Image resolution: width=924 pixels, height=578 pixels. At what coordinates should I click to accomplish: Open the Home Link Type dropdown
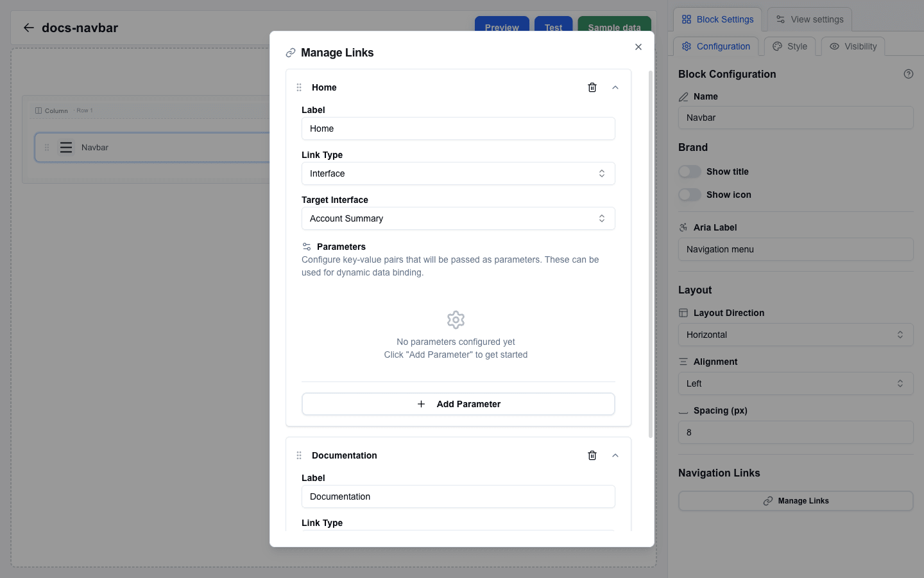pos(458,173)
